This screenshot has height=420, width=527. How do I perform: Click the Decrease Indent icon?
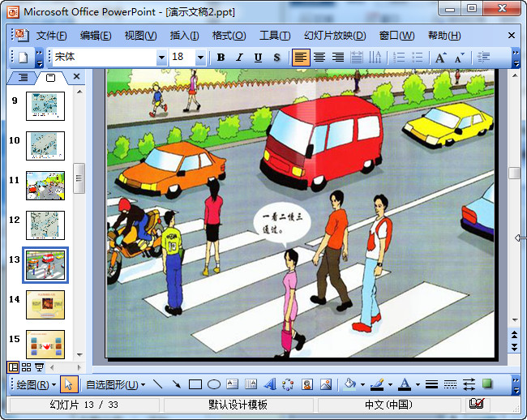pyautogui.click(x=483, y=58)
